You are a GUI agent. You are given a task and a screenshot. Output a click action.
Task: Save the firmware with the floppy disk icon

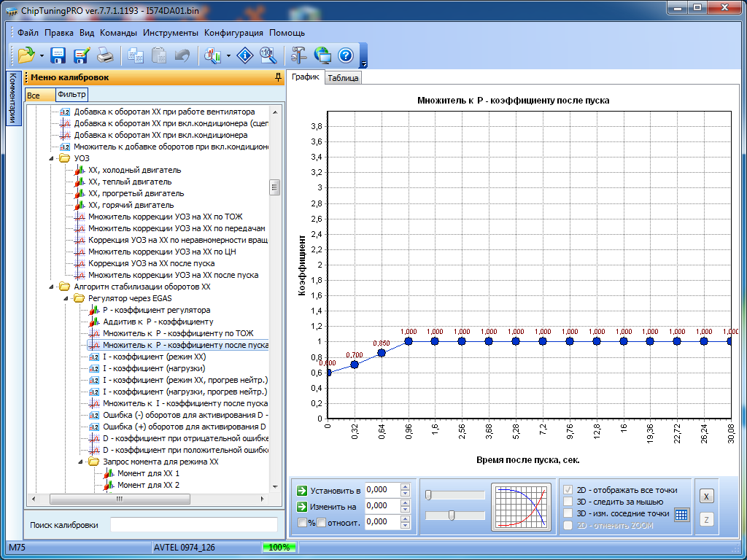(58, 55)
